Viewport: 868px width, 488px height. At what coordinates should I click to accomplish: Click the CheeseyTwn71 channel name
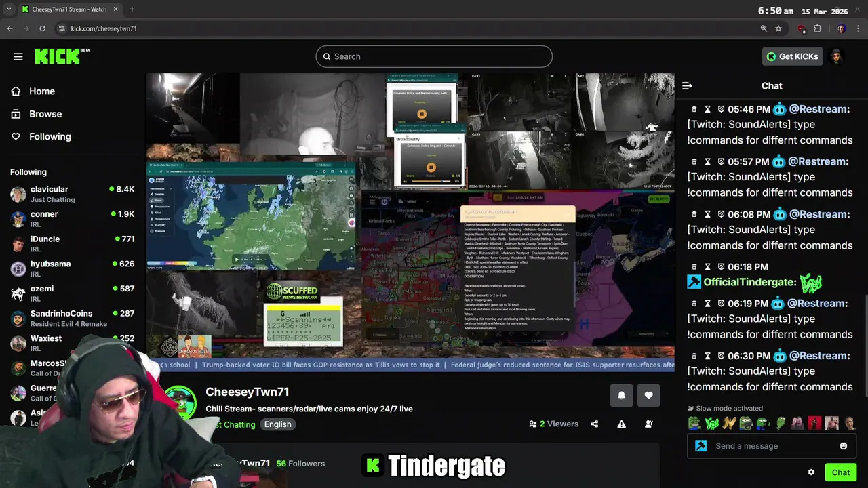248,392
